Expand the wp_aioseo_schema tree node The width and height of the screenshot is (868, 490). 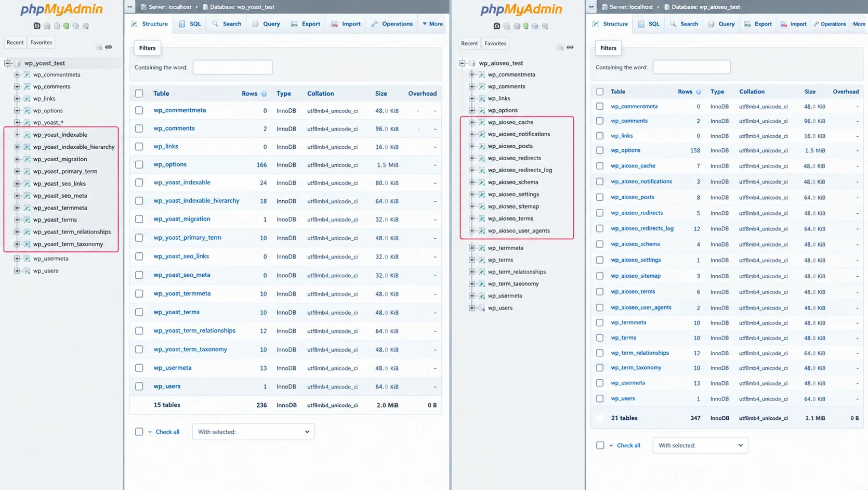472,182
